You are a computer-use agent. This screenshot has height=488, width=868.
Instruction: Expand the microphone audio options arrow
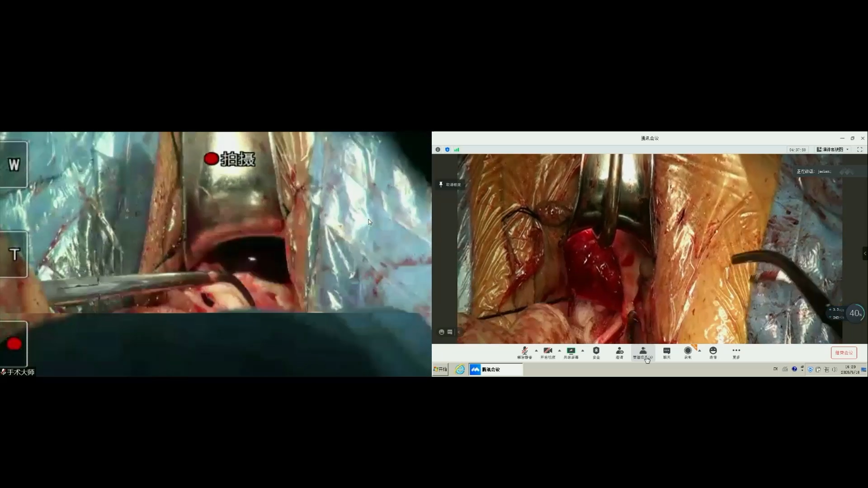click(x=537, y=350)
